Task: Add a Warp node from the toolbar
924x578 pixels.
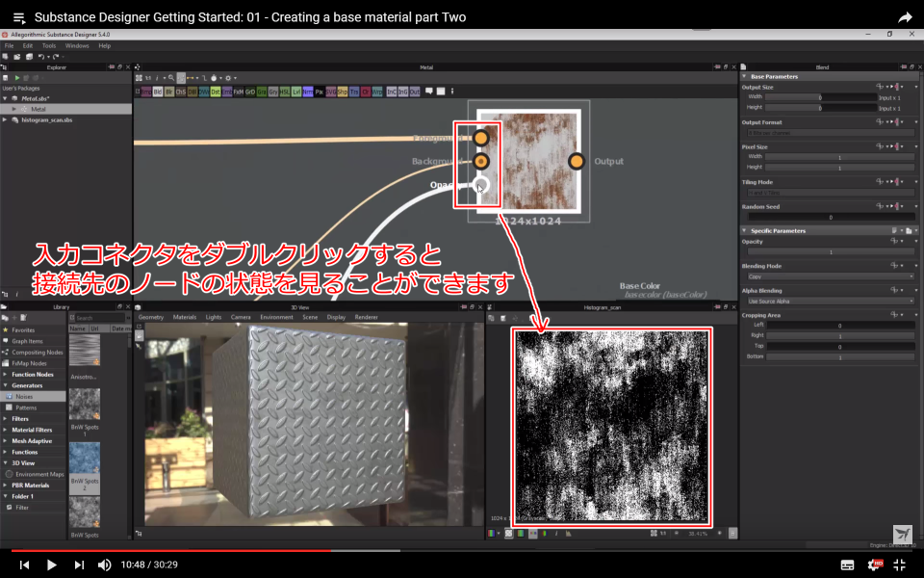Action: (x=377, y=92)
